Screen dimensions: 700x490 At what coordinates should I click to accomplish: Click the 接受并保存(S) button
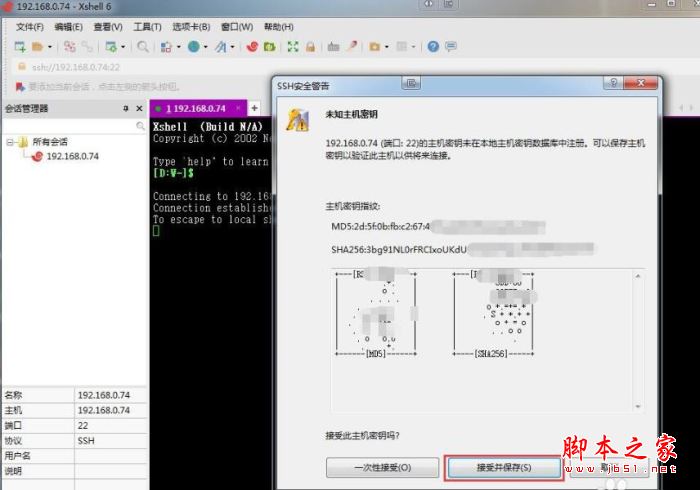pos(504,467)
